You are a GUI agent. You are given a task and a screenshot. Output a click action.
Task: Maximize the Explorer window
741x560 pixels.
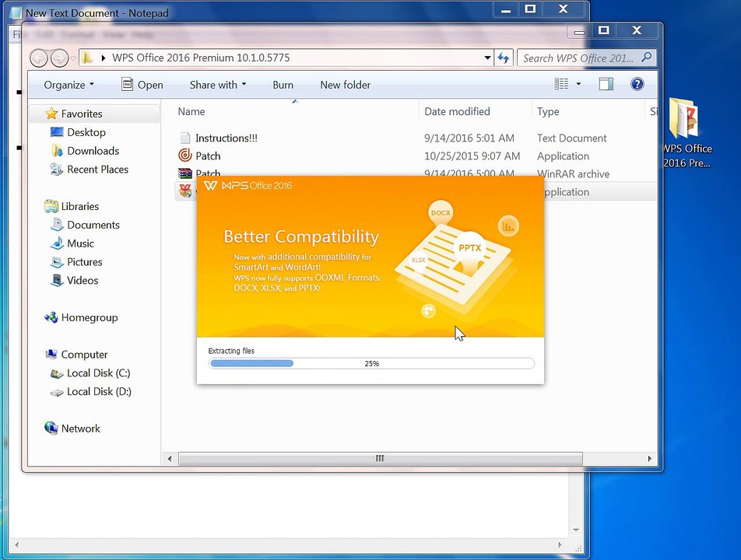pos(603,30)
